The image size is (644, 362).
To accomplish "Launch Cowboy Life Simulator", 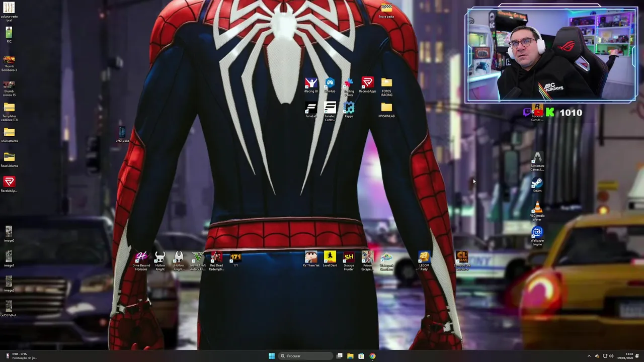I will [x=462, y=261].
